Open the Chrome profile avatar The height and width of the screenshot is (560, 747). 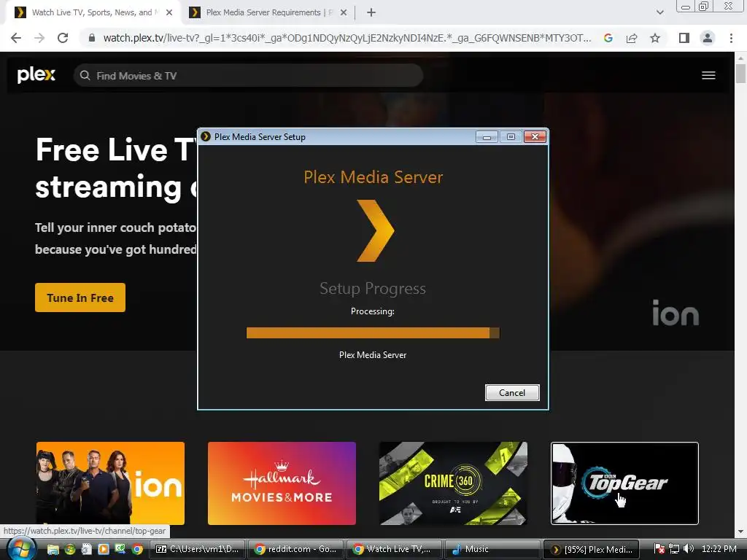708,38
